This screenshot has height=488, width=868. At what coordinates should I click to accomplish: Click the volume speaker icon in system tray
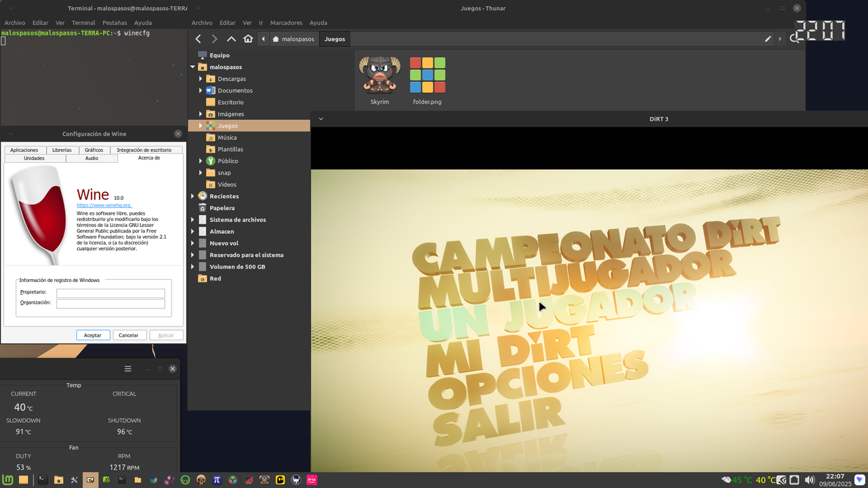809,480
